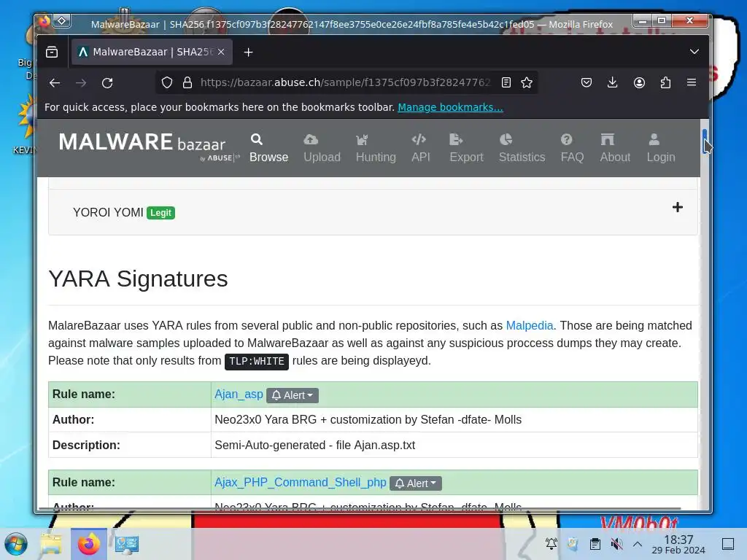
Task: Open the Extensions puzzle icon
Action: pyautogui.click(x=665, y=83)
